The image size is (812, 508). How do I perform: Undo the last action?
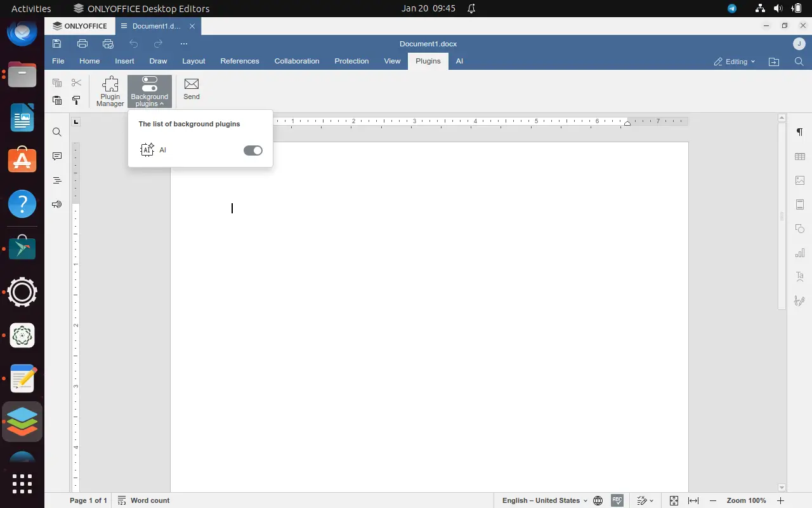click(x=133, y=44)
